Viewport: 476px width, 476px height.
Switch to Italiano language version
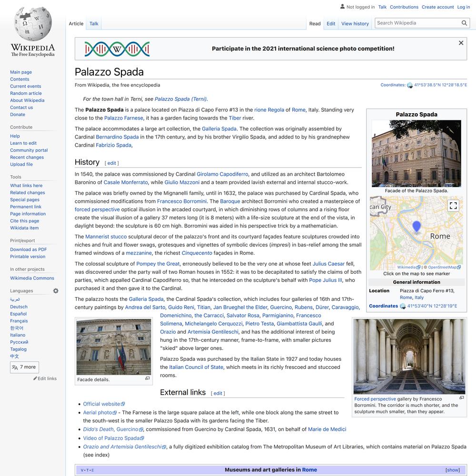pos(18,335)
